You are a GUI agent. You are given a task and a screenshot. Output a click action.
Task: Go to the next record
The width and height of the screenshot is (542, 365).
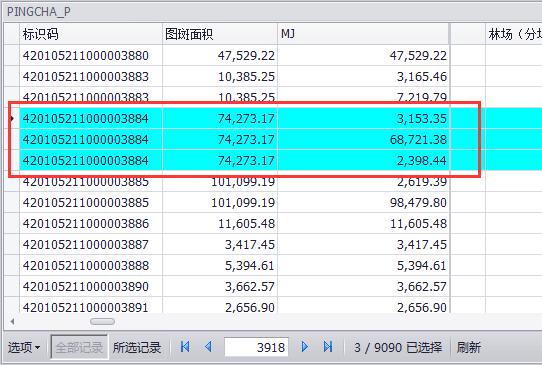pos(305,347)
